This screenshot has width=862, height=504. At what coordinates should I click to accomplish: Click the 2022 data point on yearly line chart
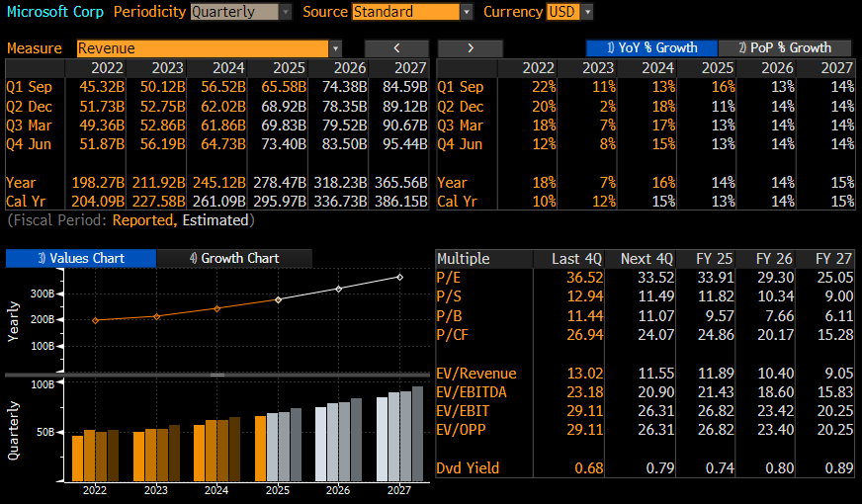pyautogui.click(x=95, y=320)
